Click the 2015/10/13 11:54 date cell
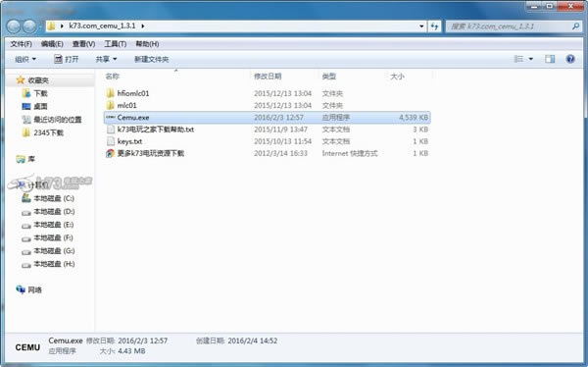 click(283, 141)
